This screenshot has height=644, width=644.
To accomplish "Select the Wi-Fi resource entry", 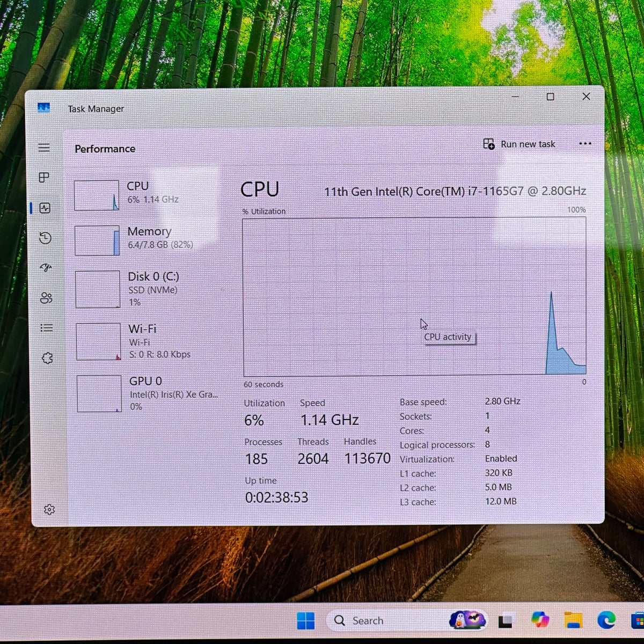I will click(149, 341).
